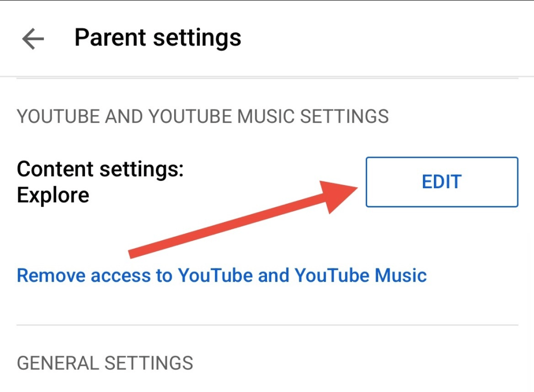Tap the word MUSIC in the section header
The height and width of the screenshot is (392, 534).
click(x=265, y=116)
